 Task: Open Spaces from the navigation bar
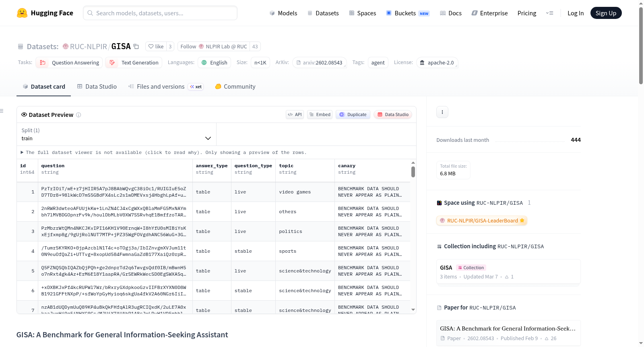tap(362, 13)
